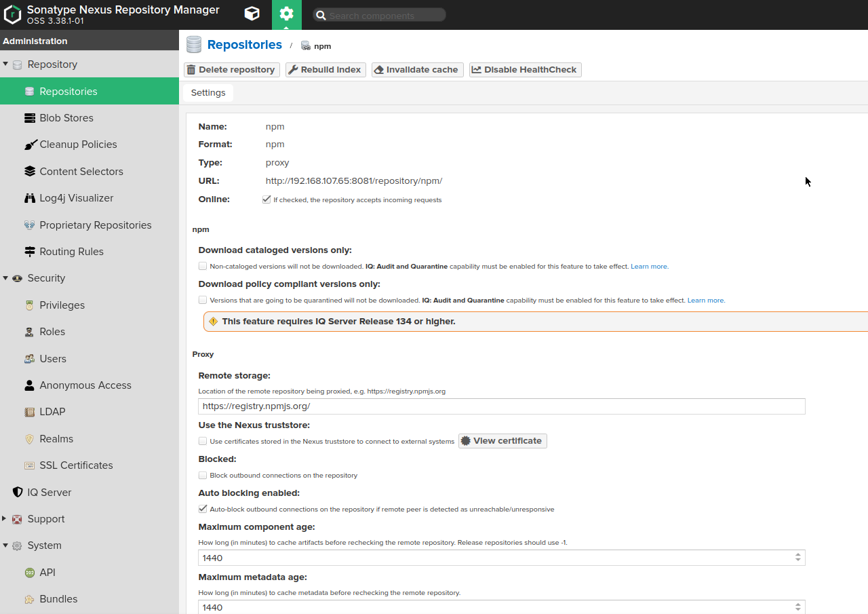Screen dimensions: 868x614
Task: Click the IQ Server shield icon
Action: pyautogui.click(x=18, y=493)
